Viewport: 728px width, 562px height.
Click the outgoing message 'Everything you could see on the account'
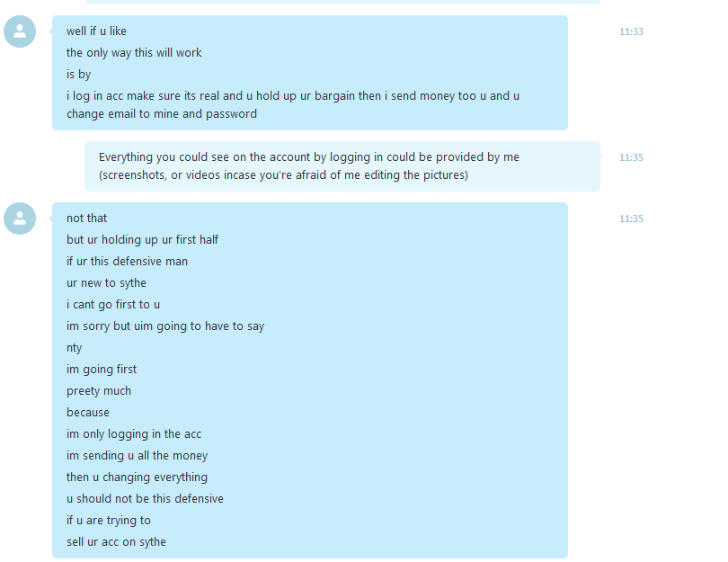309,165
